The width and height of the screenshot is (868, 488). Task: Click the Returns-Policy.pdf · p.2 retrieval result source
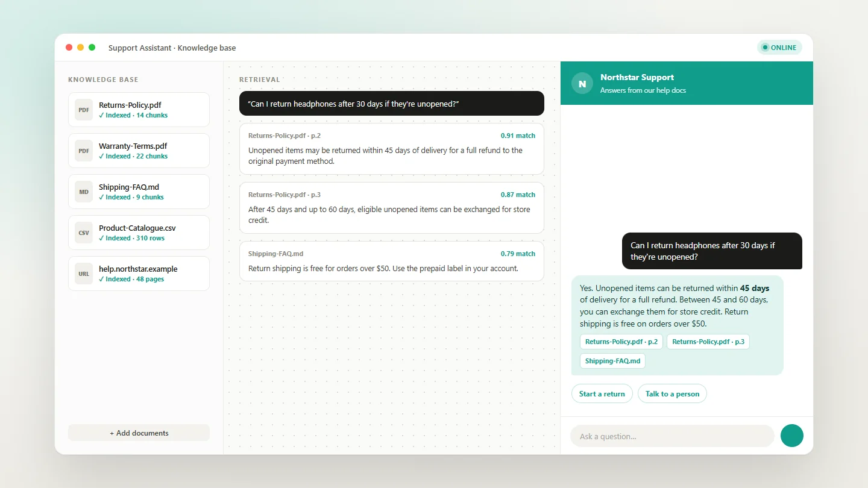pos(285,136)
